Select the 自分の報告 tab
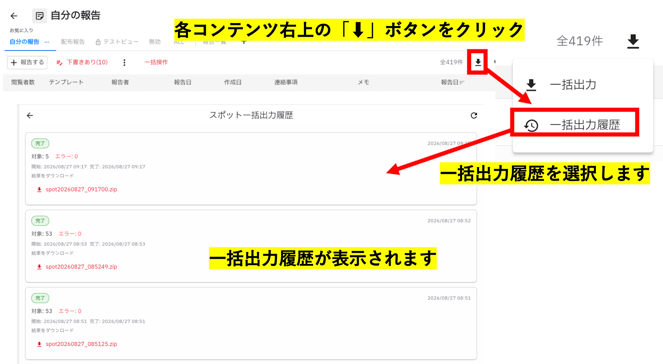Image resolution: width=663 pixels, height=364 pixels. [25, 42]
